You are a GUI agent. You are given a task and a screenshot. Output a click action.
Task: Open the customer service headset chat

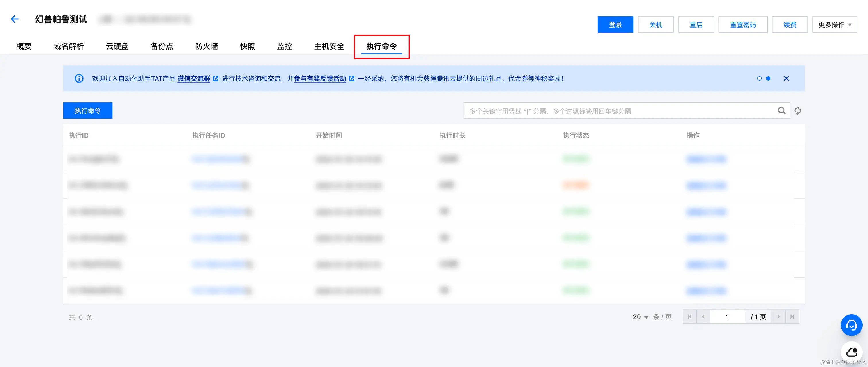click(851, 325)
